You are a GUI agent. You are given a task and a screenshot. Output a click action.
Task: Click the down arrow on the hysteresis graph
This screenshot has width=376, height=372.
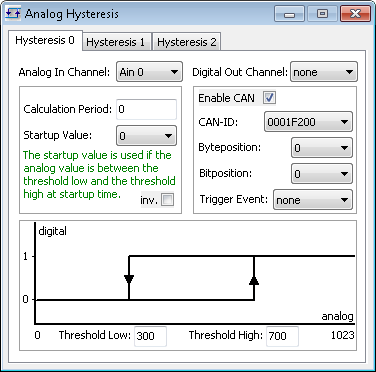point(129,279)
